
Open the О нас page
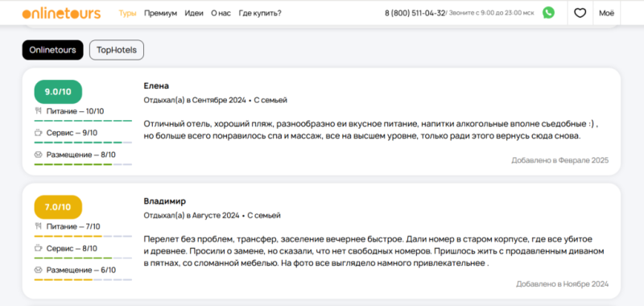pyautogui.click(x=221, y=13)
